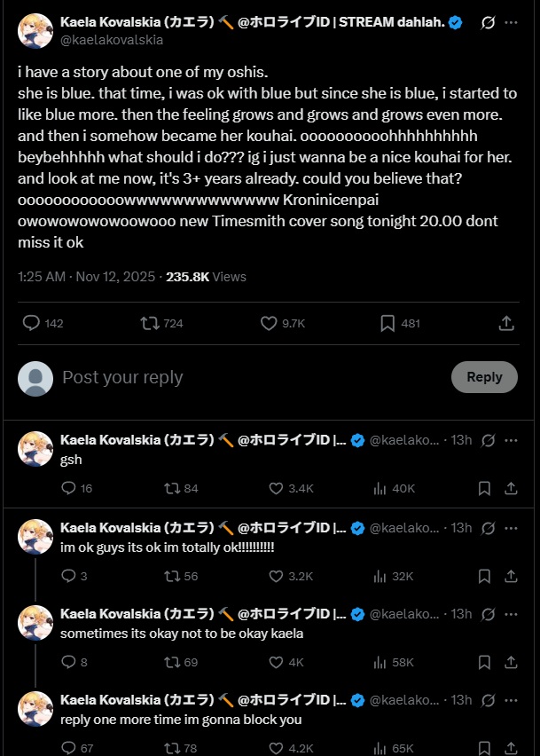The width and height of the screenshot is (540, 756).
Task: Open more options on the "gsh" reply
Action: tap(512, 440)
